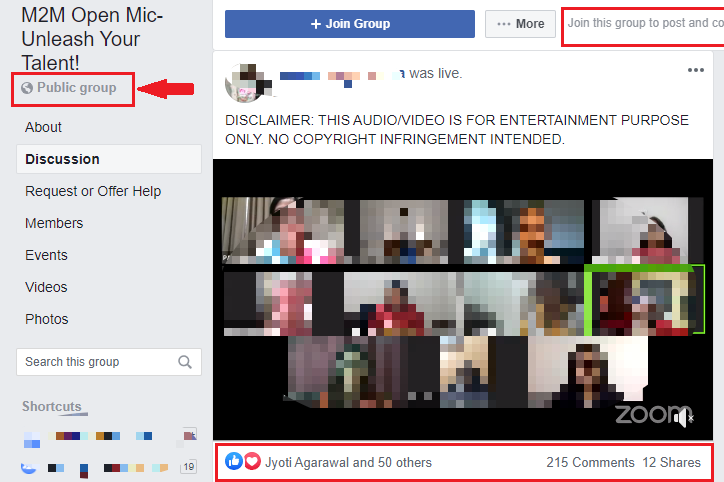Open the More dropdown button
The image size is (724, 482).
pos(520,24)
